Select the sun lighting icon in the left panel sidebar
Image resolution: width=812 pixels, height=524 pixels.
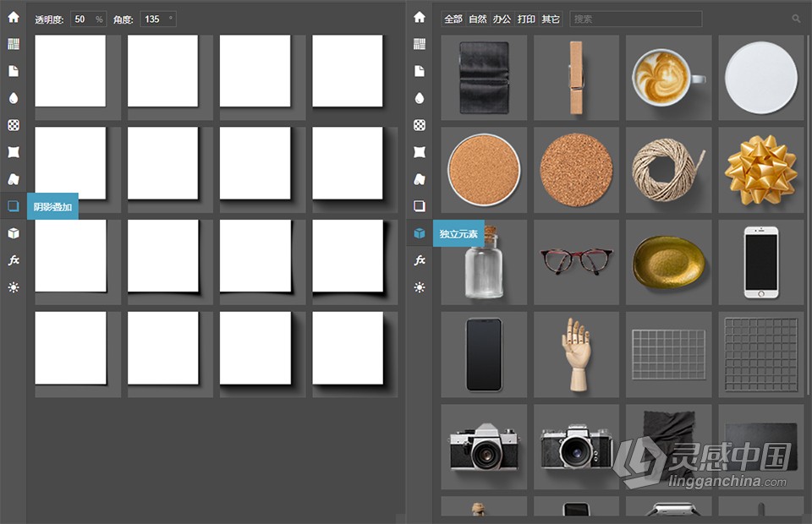(14, 287)
